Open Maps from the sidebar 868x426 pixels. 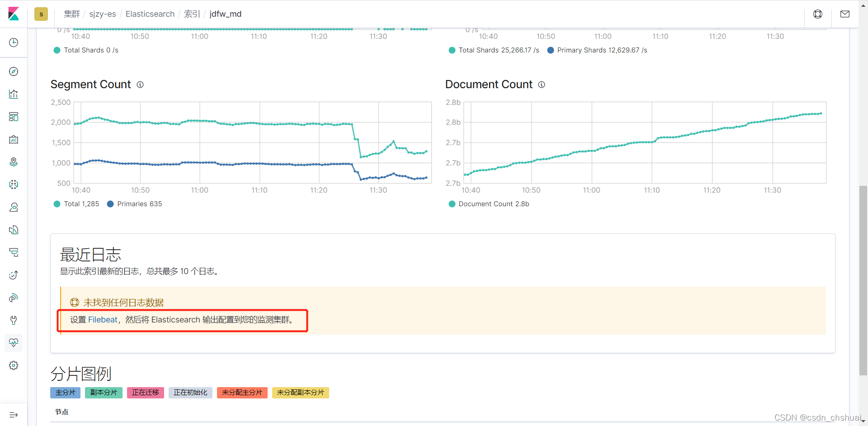(x=14, y=162)
